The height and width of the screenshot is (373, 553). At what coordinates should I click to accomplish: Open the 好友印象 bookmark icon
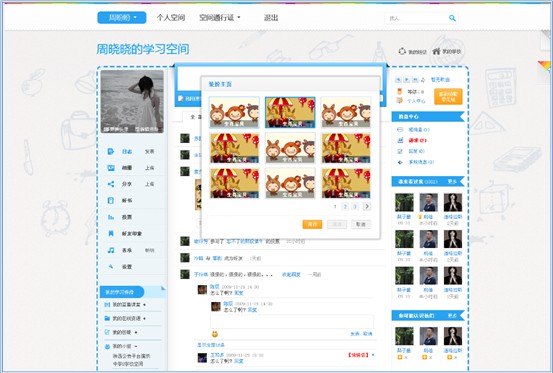(110, 233)
